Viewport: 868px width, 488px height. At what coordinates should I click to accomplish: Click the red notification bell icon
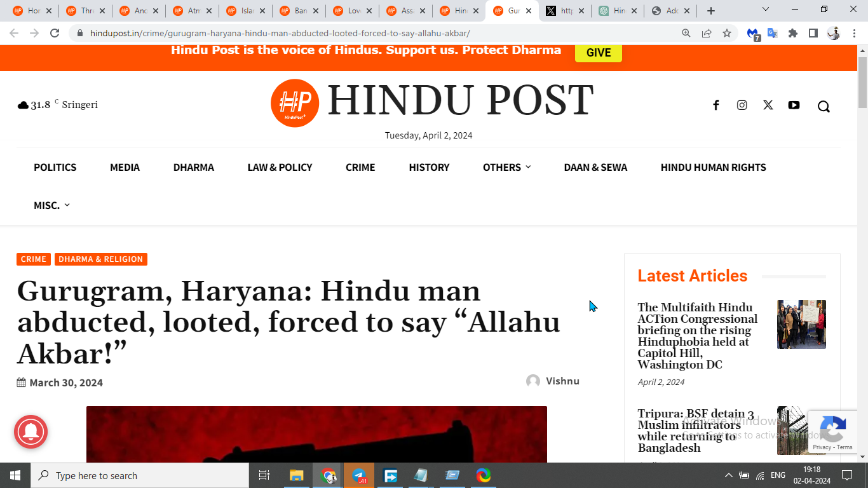pos(31,432)
